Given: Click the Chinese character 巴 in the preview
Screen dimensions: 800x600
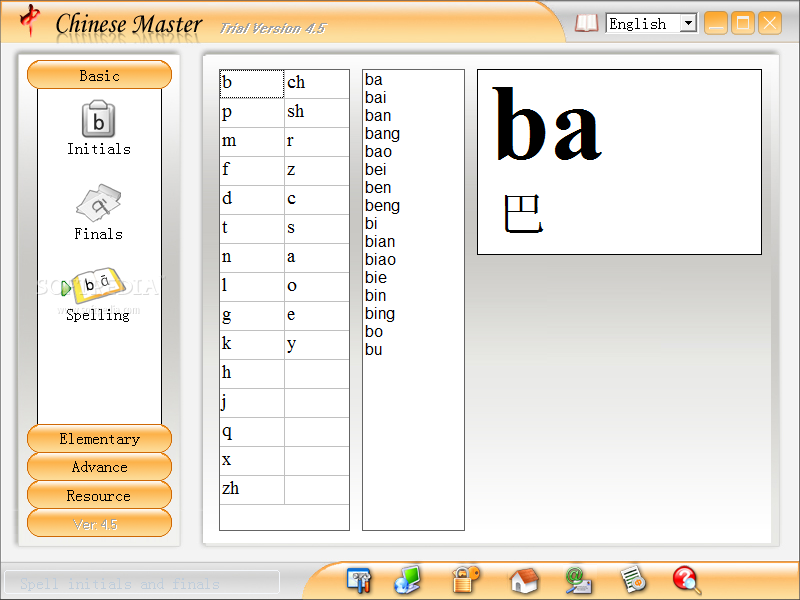Looking at the screenshot, I should 522,213.
